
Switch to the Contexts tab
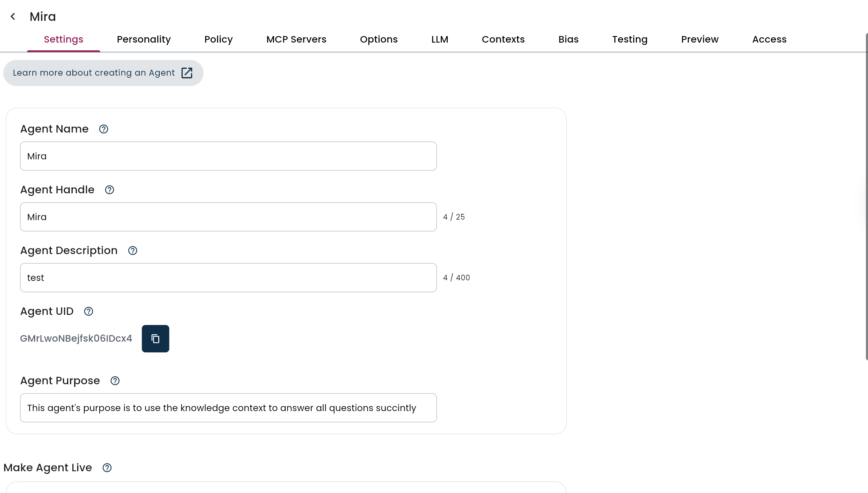pos(503,39)
